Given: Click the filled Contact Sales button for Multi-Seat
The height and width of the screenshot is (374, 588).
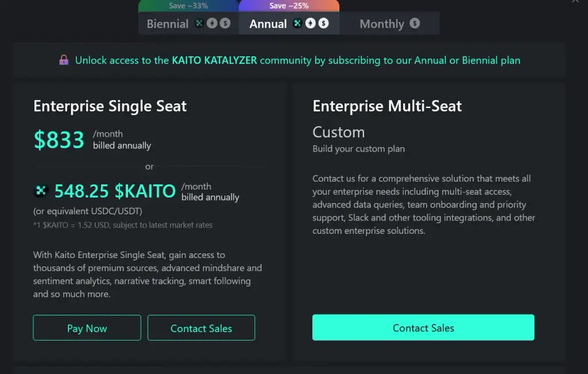Looking at the screenshot, I should [423, 327].
